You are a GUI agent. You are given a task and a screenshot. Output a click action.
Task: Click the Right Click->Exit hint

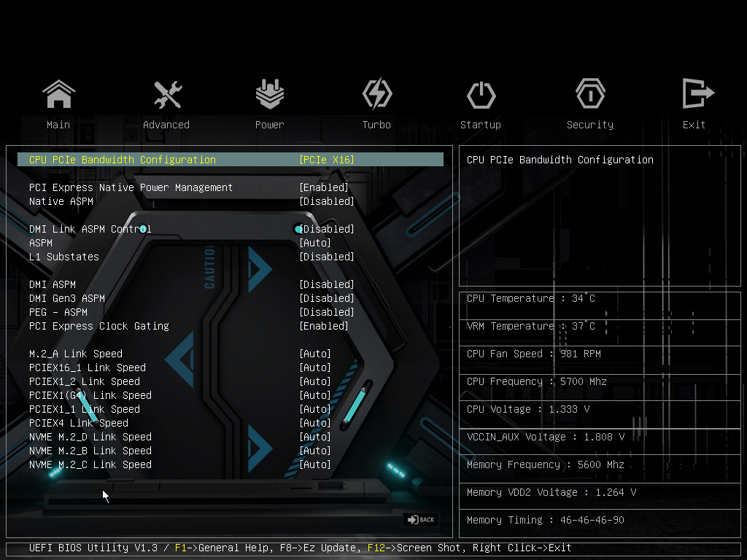[x=522, y=548]
